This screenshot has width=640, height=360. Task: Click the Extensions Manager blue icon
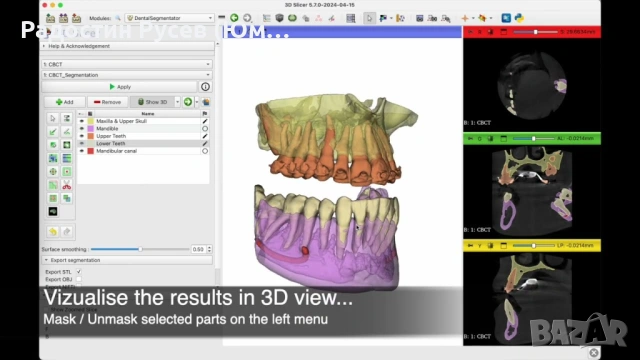(506, 18)
